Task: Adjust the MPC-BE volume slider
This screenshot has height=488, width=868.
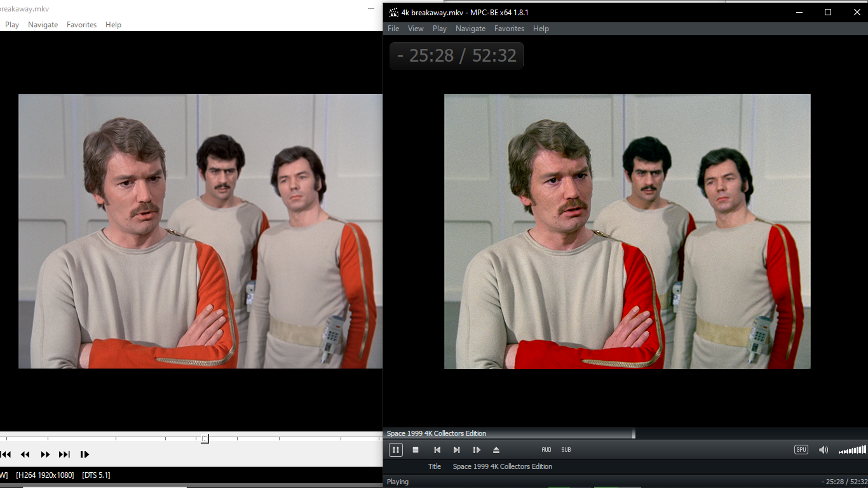Action: pos(852,450)
